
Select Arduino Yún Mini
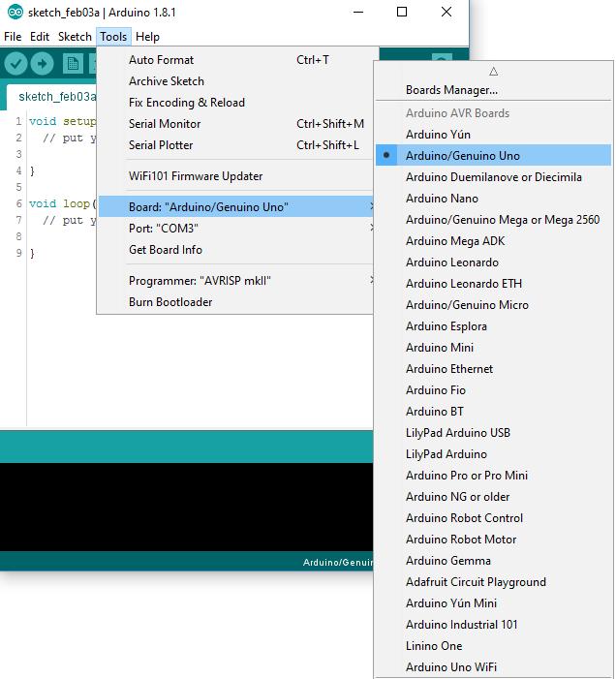click(493, 603)
